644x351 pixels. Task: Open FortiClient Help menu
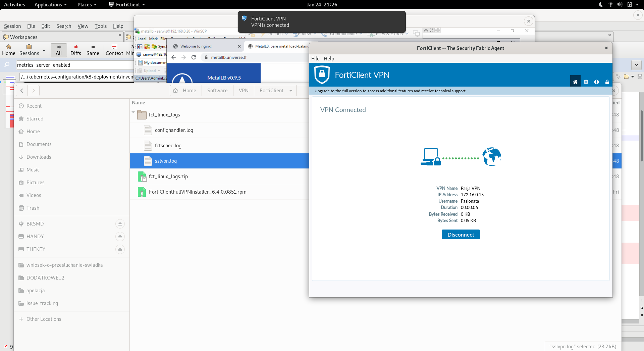click(329, 58)
